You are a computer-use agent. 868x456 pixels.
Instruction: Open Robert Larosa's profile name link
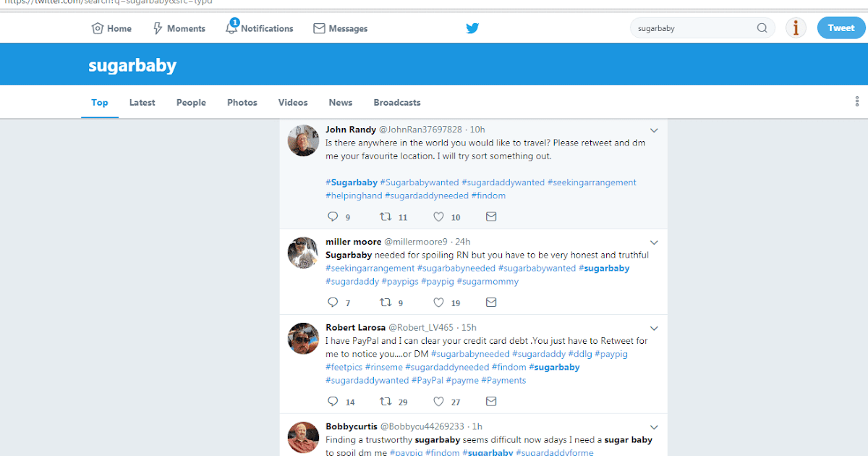coord(356,328)
